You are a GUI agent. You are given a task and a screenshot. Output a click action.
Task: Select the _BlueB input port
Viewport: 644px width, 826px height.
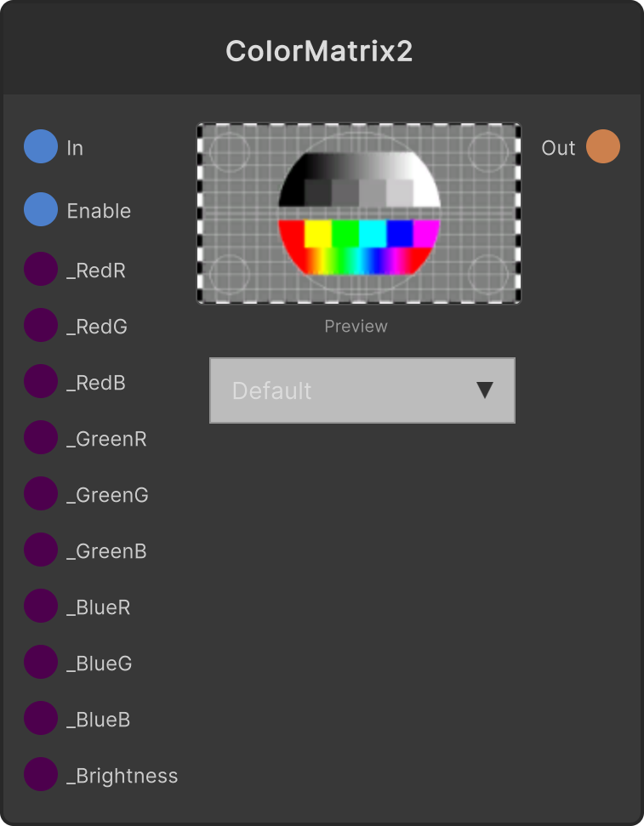pyautogui.click(x=41, y=718)
